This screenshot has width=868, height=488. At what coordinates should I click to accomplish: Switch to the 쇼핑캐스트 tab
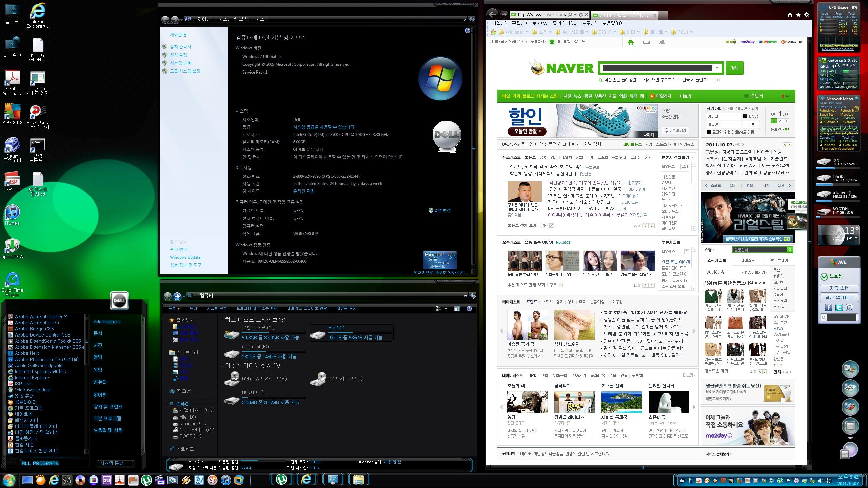coord(716,260)
